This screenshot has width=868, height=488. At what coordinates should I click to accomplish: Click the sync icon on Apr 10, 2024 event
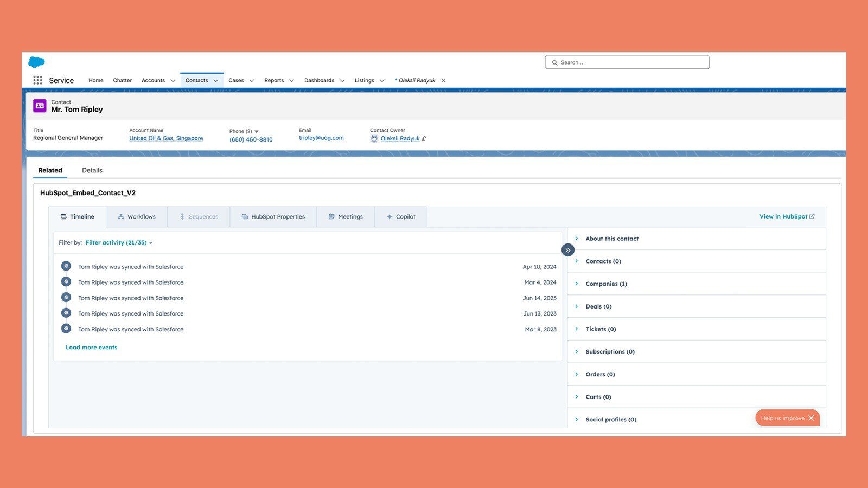coord(66,266)
